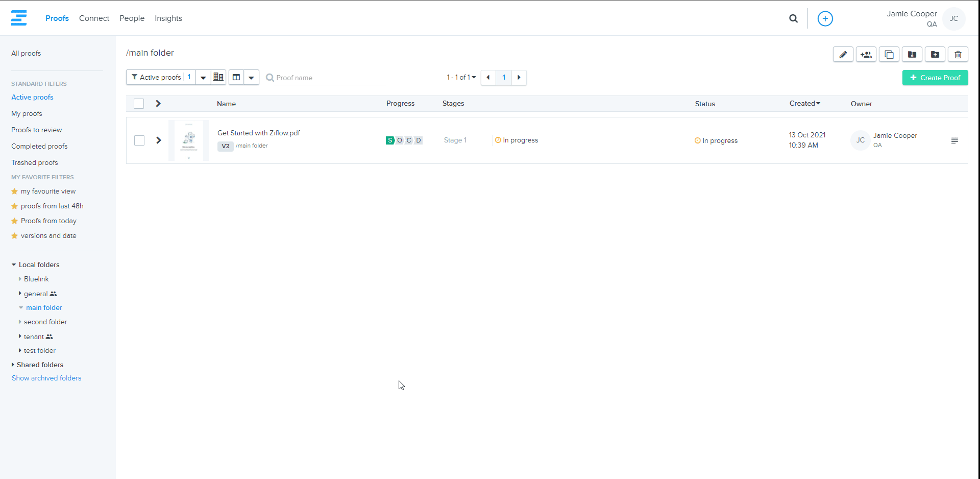
Task: Click the green S progress indicator badge
Action: coord(390,140)
